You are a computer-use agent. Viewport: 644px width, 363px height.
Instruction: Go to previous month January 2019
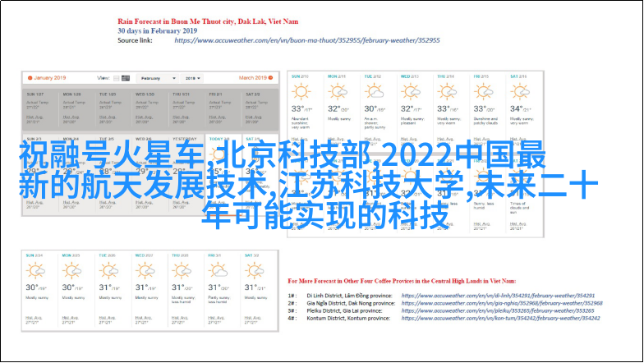47,77
